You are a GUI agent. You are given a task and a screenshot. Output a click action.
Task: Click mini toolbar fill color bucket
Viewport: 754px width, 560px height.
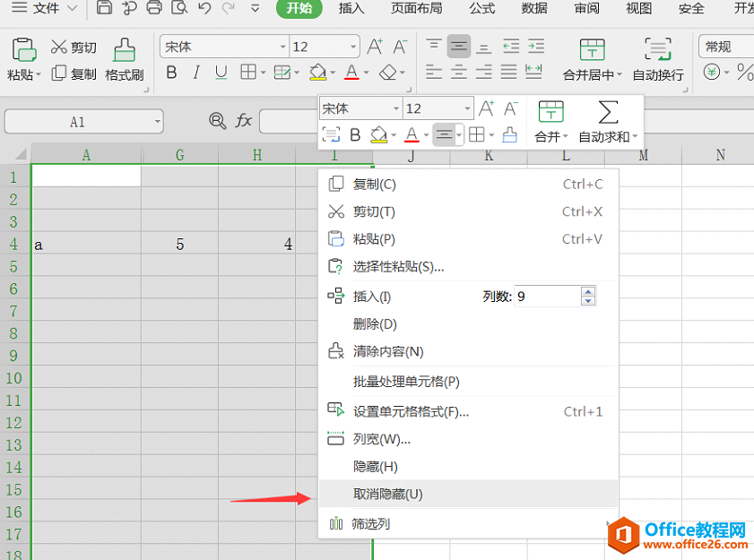[379, 135]
